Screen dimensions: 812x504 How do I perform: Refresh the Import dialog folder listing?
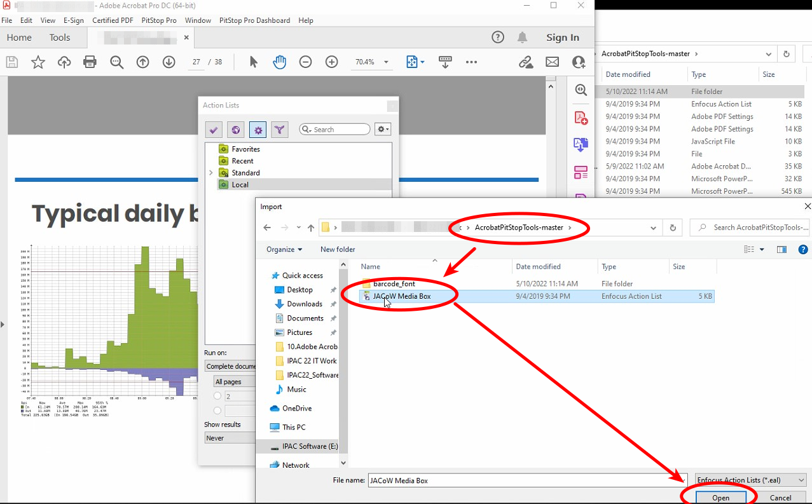[673, 228]
